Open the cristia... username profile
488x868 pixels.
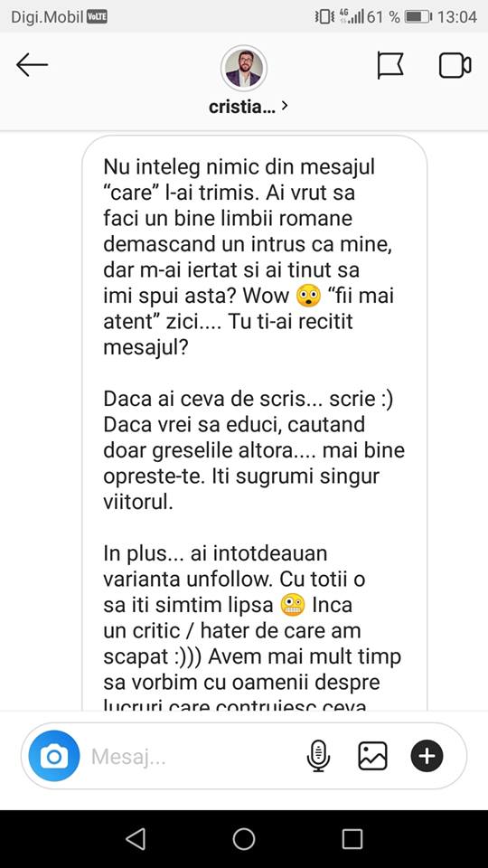(x=242, y=107)
